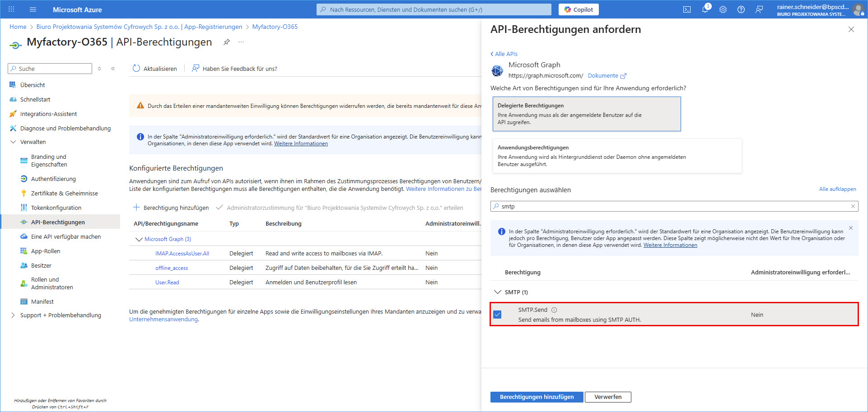Click Berechtigung hinzufügen plus button

(x=171, y=208)
